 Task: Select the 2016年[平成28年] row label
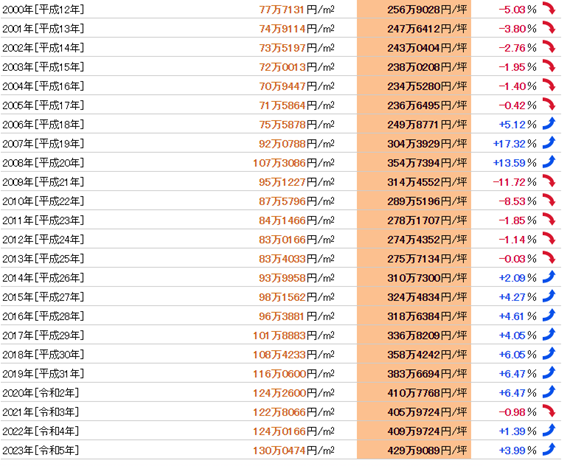(x=43, y=316)
